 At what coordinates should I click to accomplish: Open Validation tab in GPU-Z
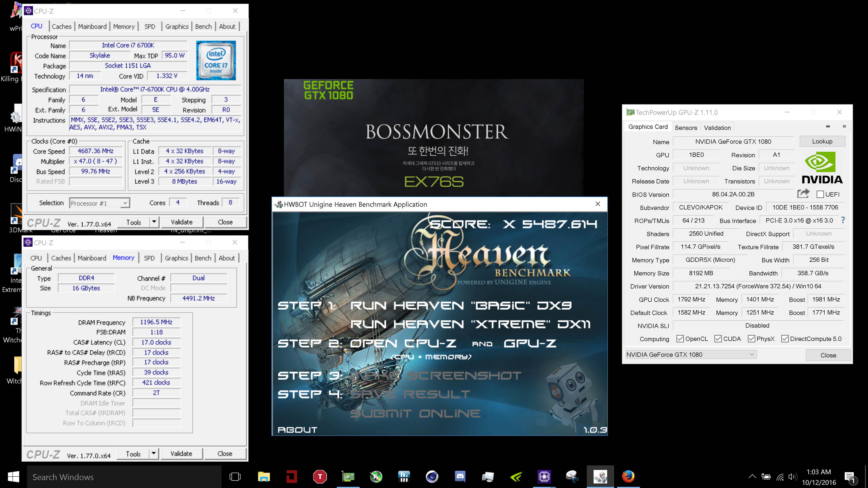pos(717,128)
